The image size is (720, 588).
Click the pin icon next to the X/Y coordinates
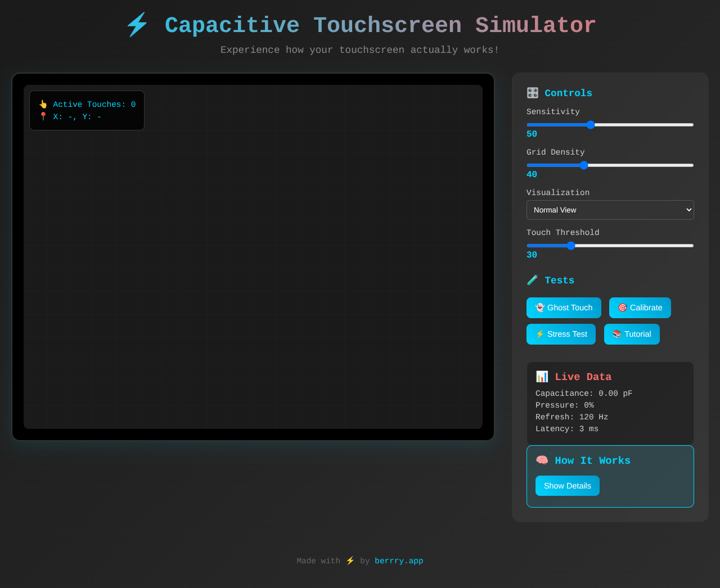43,116
